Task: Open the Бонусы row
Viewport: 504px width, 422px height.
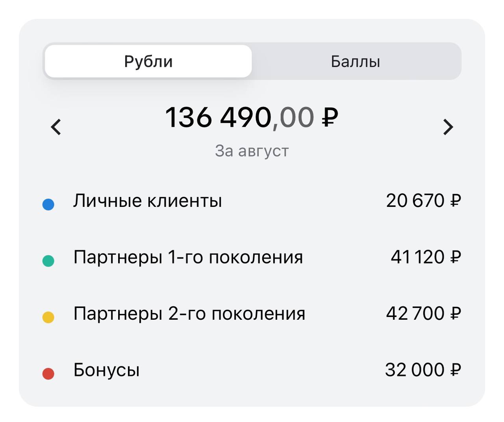Action: pos(252,370)
